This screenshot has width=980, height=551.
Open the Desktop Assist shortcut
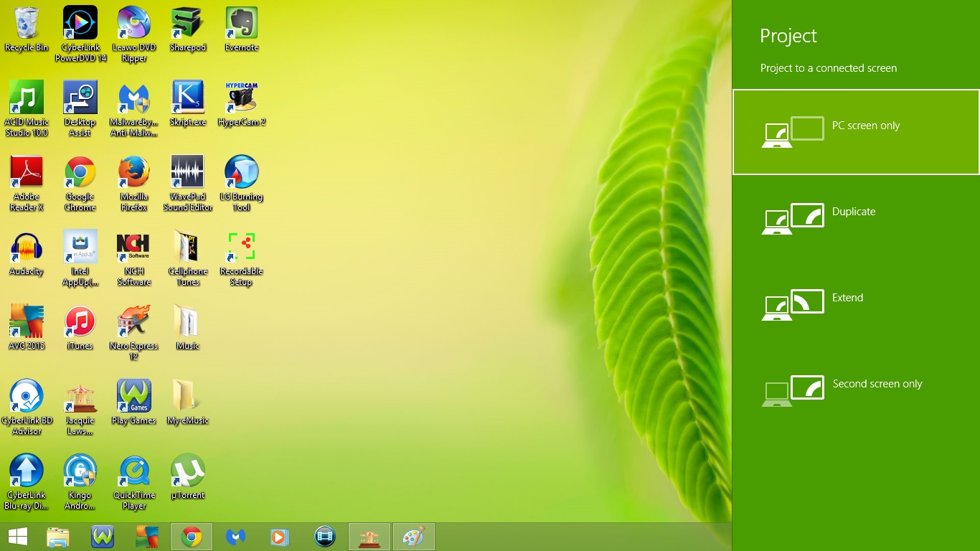point(80,109)
